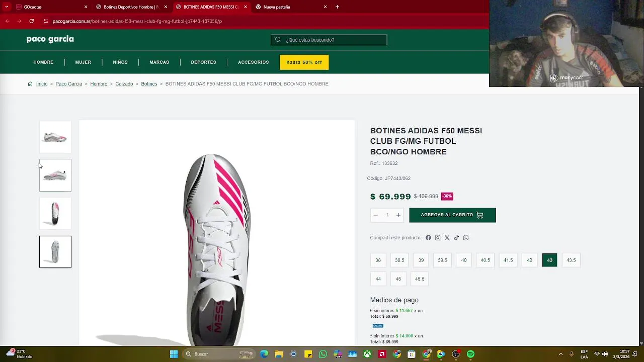Select size 40
The height and width of the screenshot is (362, 644).
[464, 260]
